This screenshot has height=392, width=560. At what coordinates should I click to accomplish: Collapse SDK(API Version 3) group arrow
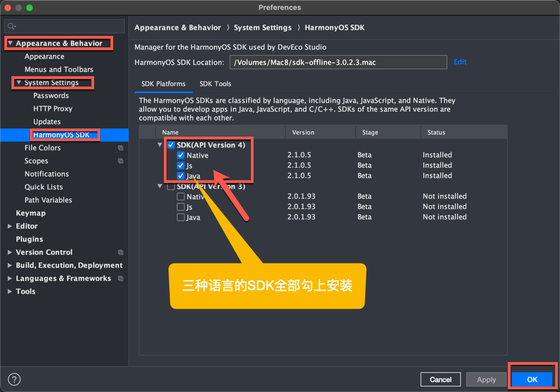[160, 186]
